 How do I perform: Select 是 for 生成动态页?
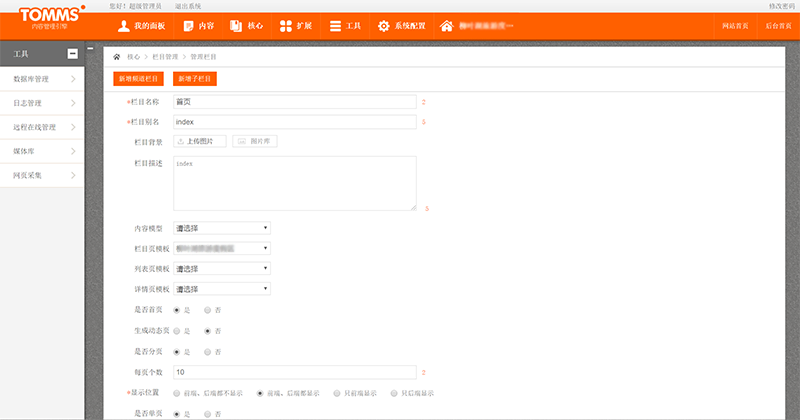(177, 331)
